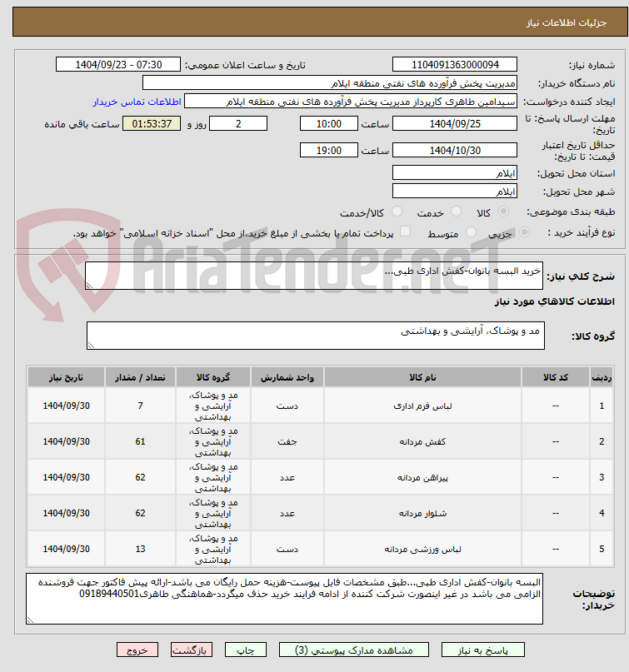Click quantity 13 in لباس ورزشی row
The width and height of the screenshot is (629, 672).
coord(140,549)
